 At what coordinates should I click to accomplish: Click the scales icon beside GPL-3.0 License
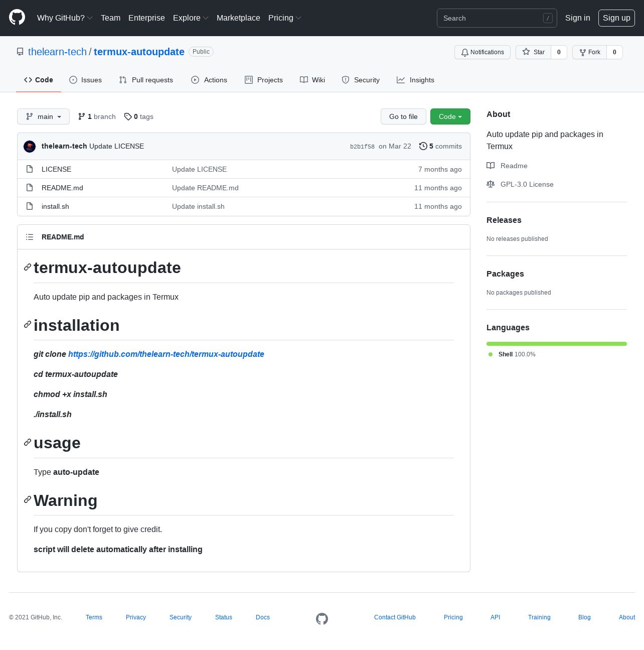click(491, 184)
